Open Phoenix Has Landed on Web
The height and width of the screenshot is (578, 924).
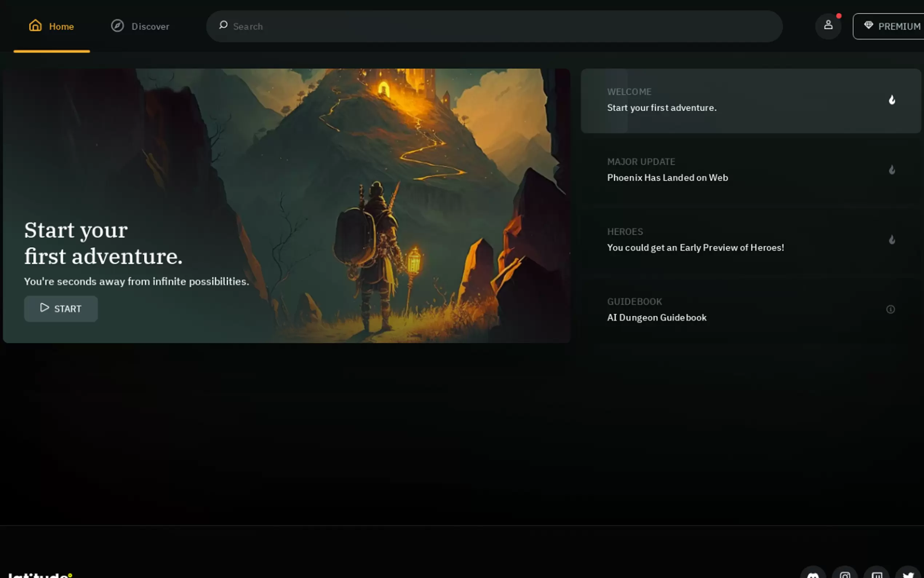click(x=667, y=178)
